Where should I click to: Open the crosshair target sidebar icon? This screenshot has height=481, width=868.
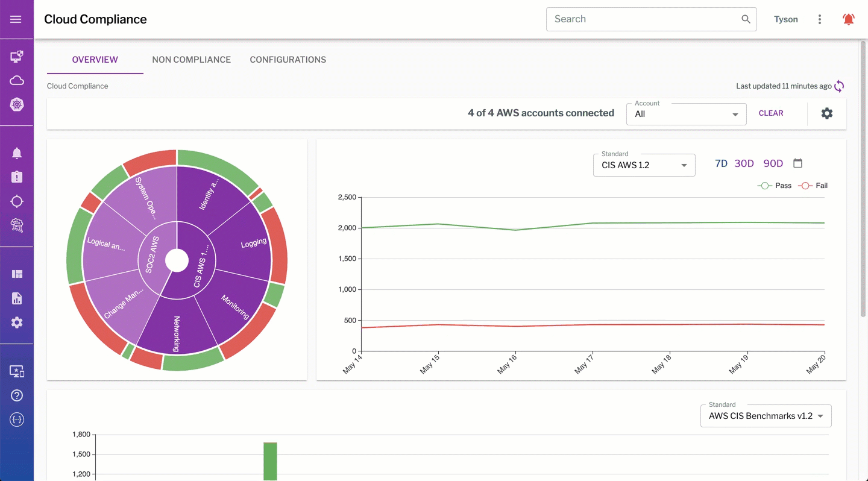[x=17, y=201]
